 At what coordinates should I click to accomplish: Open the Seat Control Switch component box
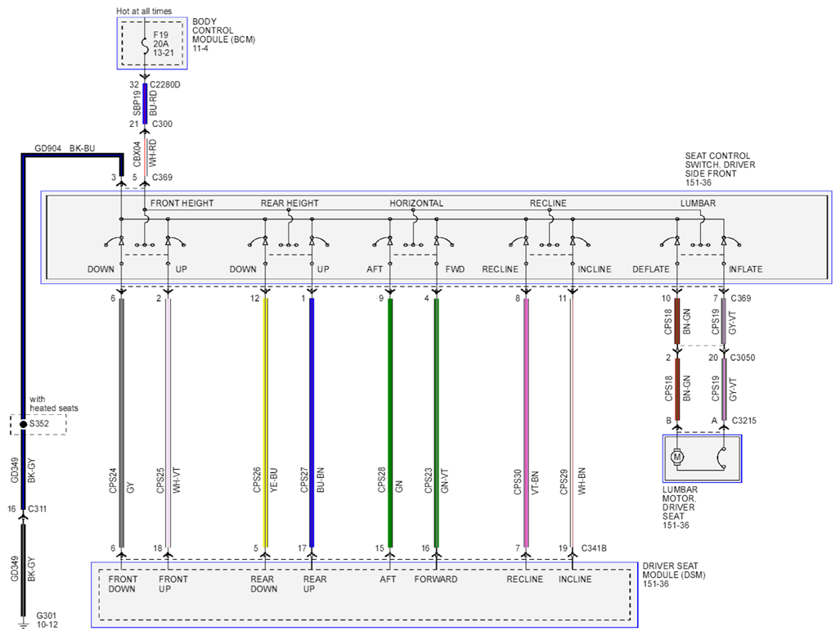[x=437, y=237]
